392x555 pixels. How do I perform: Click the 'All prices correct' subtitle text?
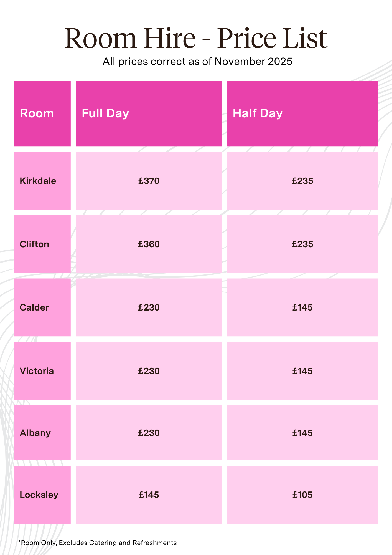pyautogui.click(x=197, y=62)
